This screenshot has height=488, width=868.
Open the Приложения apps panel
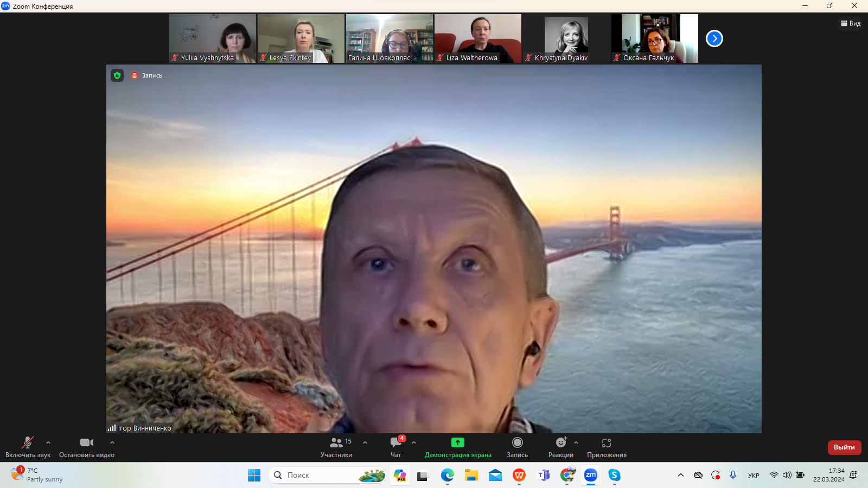607,447
